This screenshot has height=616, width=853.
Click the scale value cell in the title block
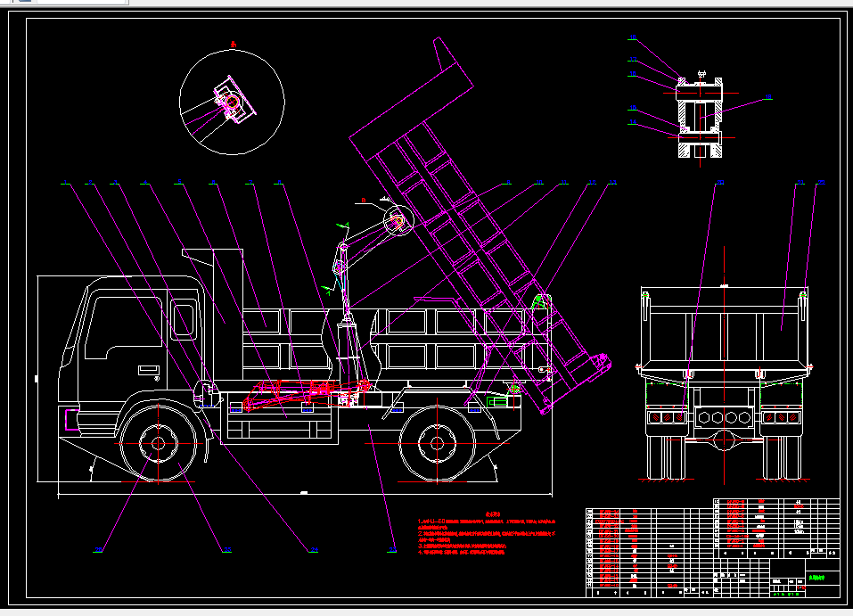(x=800, y=587)
